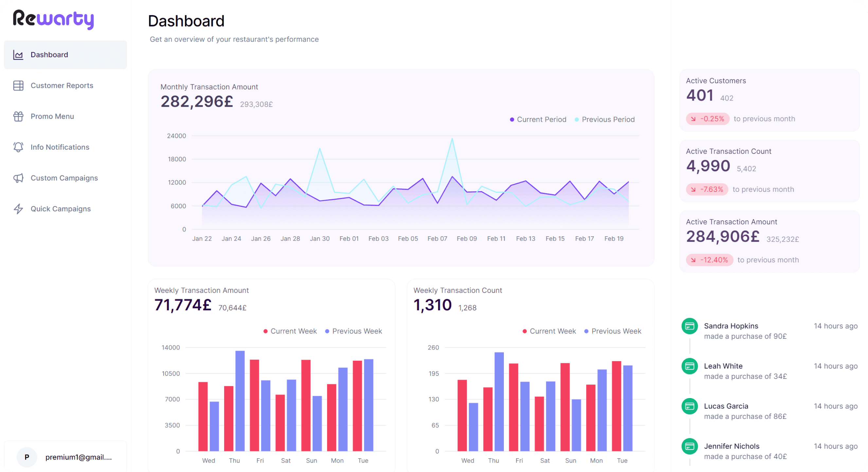The height and width of the screenshot is (472, 868).
Task: Click Thursday's previous week bar in count chart
Action: coord(499,402)
